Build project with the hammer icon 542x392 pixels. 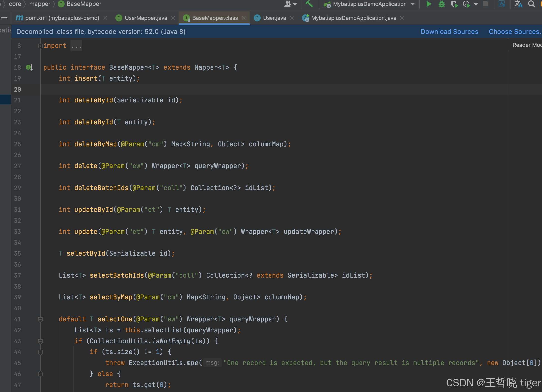[x=309, y=4]
